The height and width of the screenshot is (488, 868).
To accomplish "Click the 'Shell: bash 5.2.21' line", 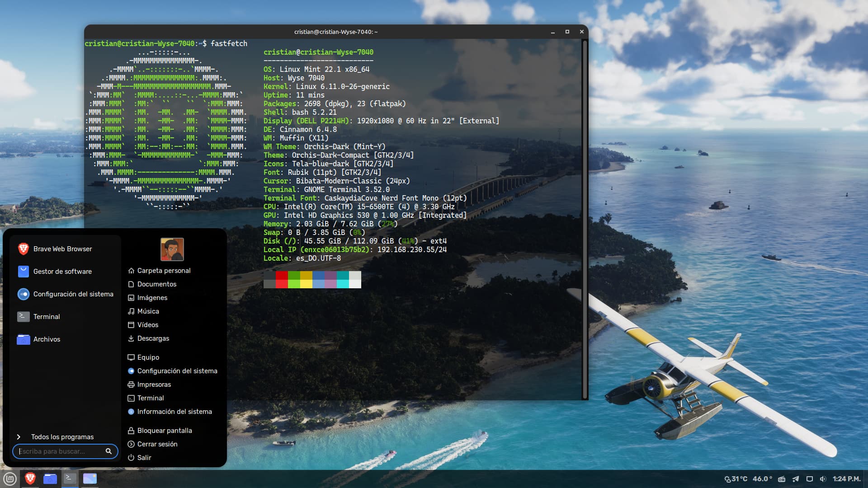I will pyautogui.click(x=300, y=113).
